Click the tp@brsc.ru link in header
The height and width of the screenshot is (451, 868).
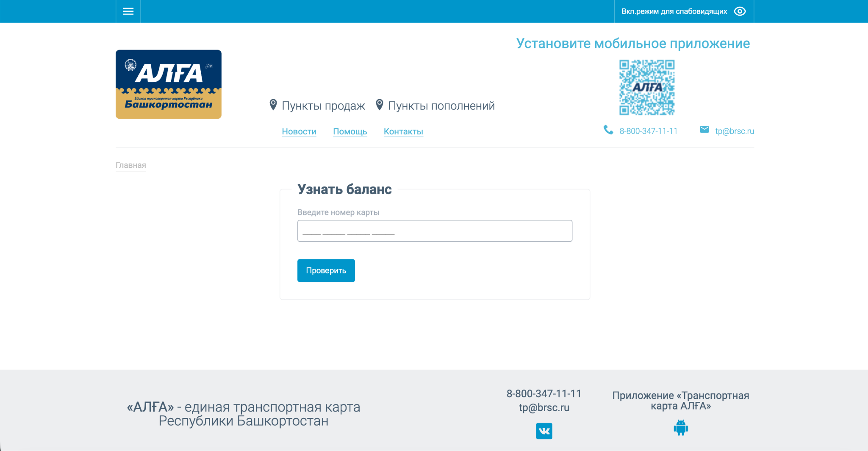pos(735,131)
